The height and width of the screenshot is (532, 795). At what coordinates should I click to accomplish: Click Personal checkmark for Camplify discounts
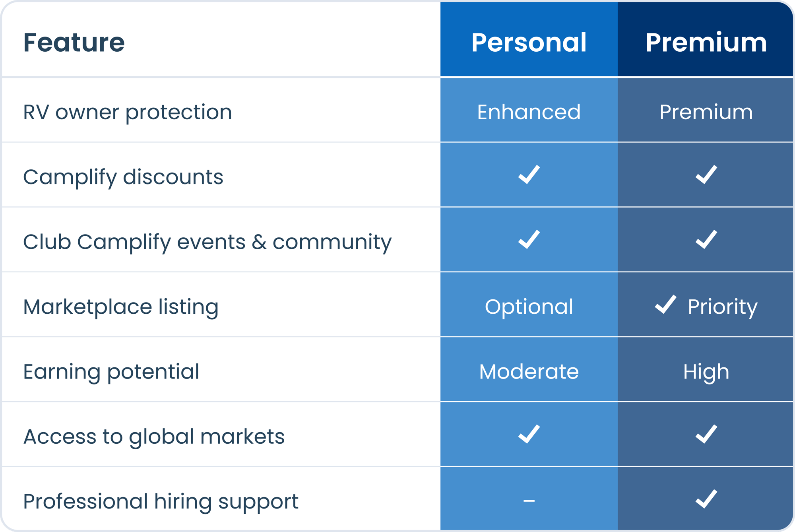pyautogui.click(x=529, y=175)
